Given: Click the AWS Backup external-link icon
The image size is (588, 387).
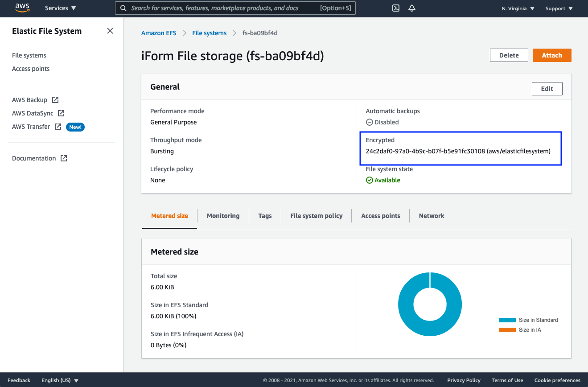Looking at the screenshot, I should pos(55,100).
